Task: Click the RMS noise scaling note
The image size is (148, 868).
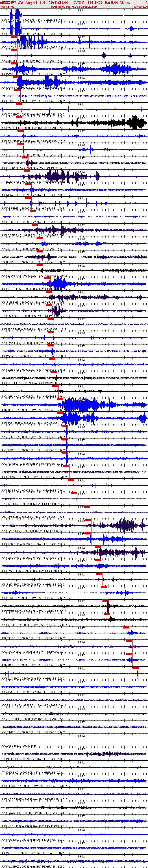Action: [74, 6]
